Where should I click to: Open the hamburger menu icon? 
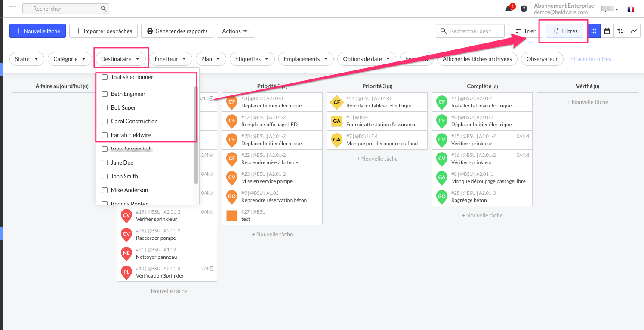point(13,9)
